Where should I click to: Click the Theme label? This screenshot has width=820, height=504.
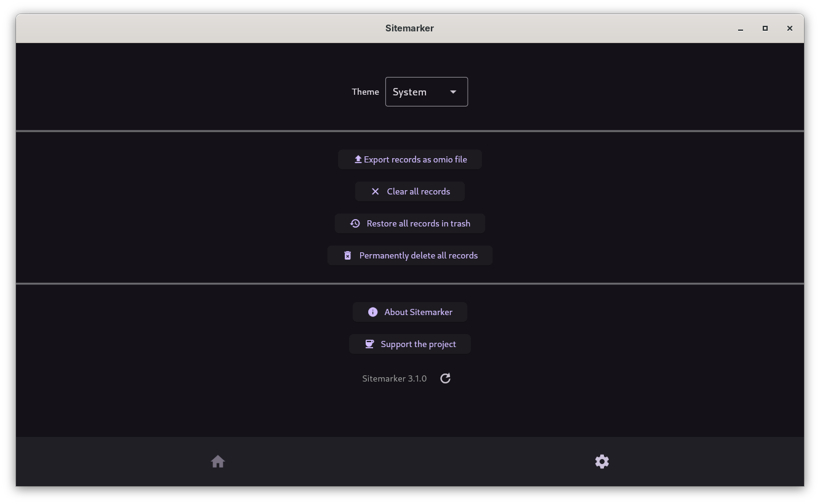tap(366, 92)
